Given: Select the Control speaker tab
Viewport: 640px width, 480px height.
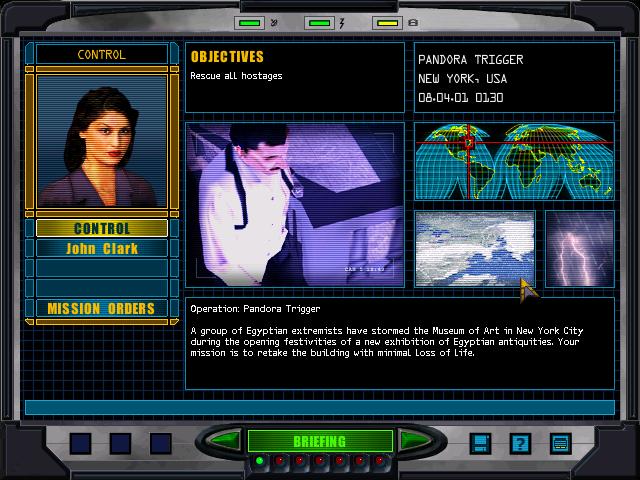Looking at the screenshot, I should (102, 228).
